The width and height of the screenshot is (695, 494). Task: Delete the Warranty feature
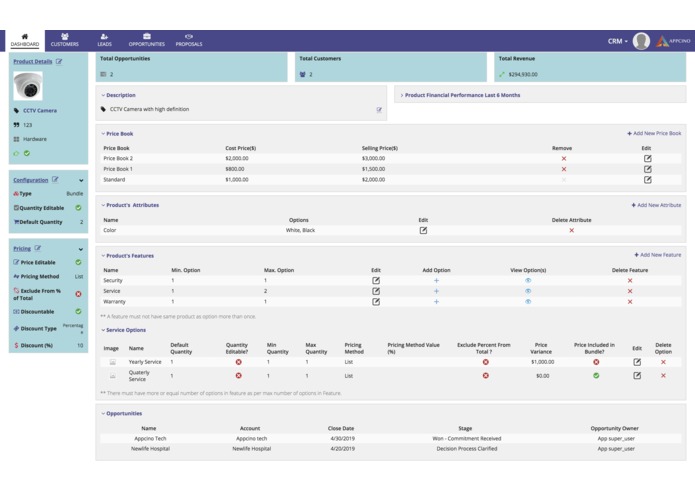pyautogui.click(x=630, y=302)
